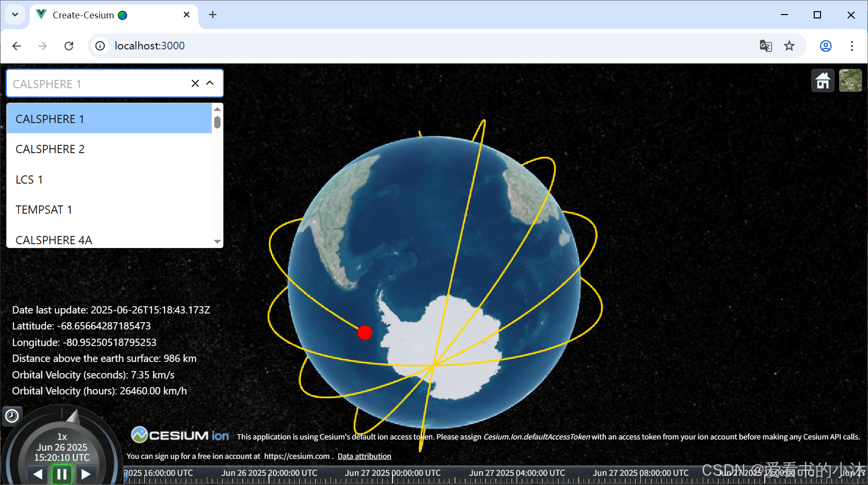Screen dimensions: 868x485
Task: Click the Cesium Home view button
Action: coord(822,80)
